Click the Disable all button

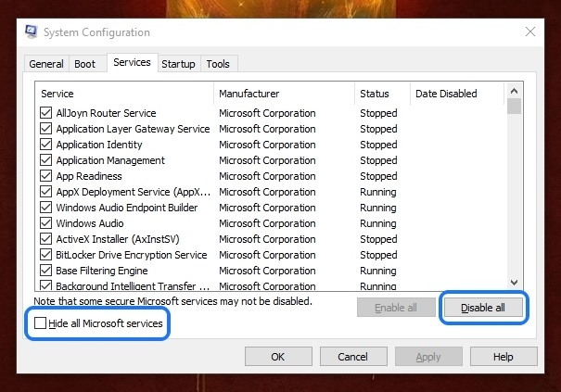tap(483, 308)
